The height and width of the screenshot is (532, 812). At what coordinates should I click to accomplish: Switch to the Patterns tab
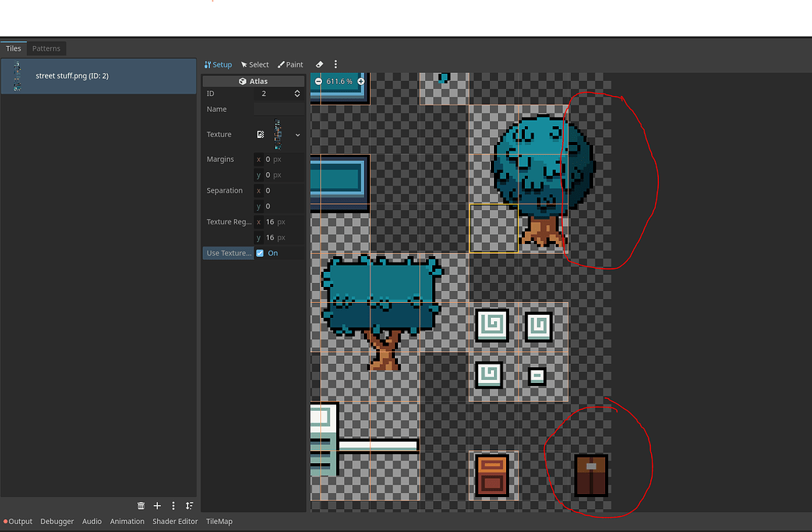46,48
